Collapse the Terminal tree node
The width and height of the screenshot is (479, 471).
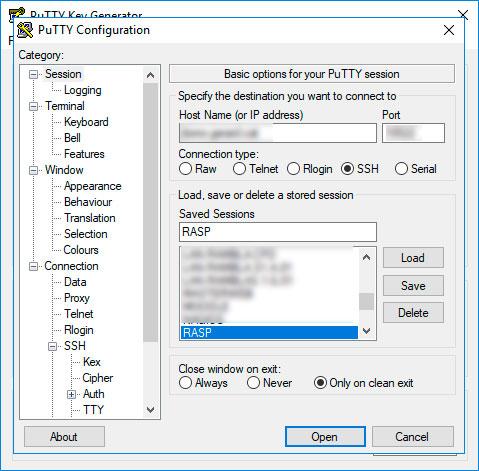point(33,106)
